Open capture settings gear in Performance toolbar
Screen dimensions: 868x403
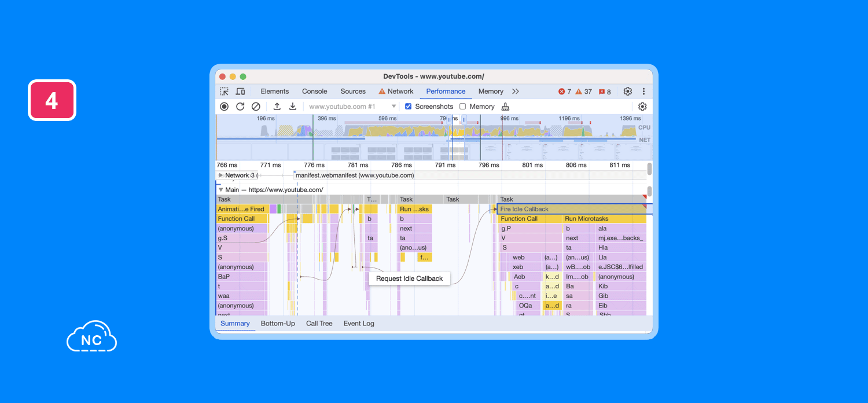click(x=642, y=107)
